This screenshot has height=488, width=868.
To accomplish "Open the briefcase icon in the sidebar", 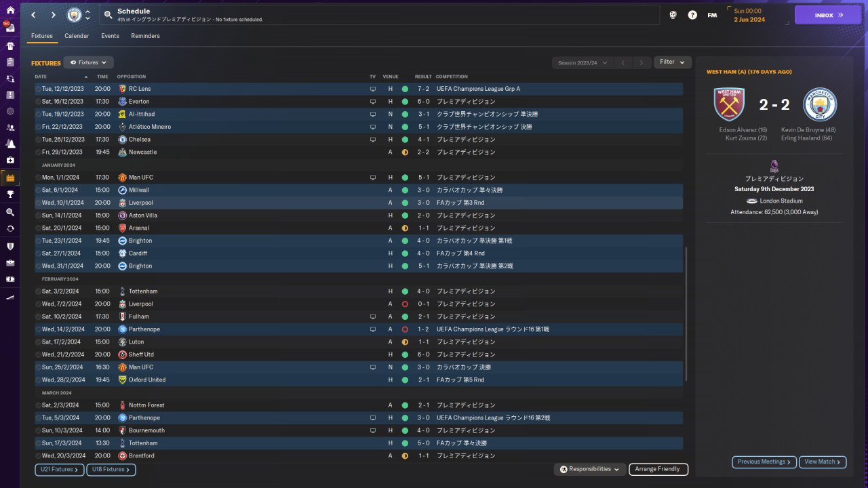I will tap(10, 262).
